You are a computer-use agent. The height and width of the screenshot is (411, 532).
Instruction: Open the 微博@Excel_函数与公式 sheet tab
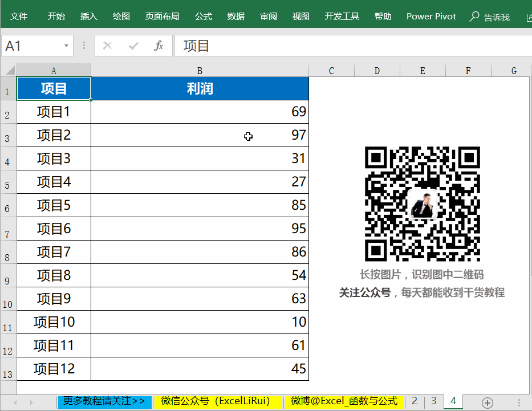pos(344,401)
